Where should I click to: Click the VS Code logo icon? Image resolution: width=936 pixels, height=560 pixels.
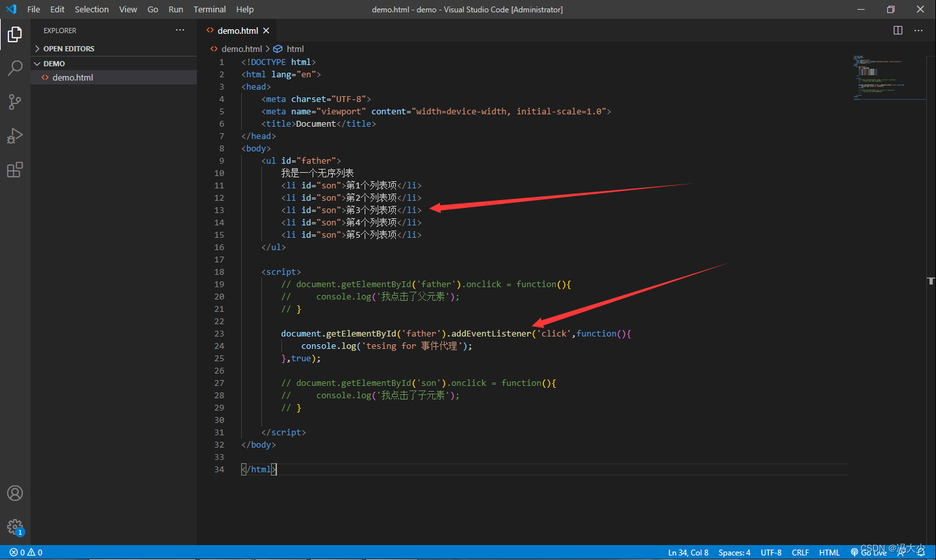pos(11,9)
